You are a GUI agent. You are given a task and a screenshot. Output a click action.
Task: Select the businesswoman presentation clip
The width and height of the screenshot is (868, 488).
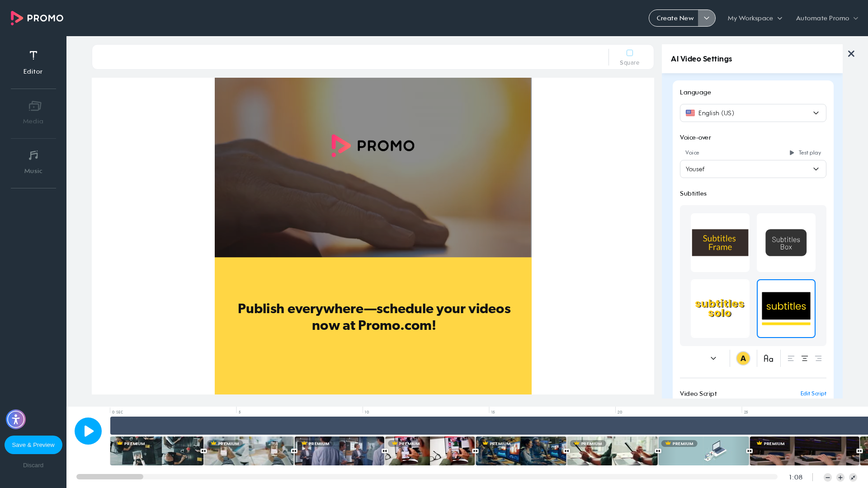(x=340, y=451)
